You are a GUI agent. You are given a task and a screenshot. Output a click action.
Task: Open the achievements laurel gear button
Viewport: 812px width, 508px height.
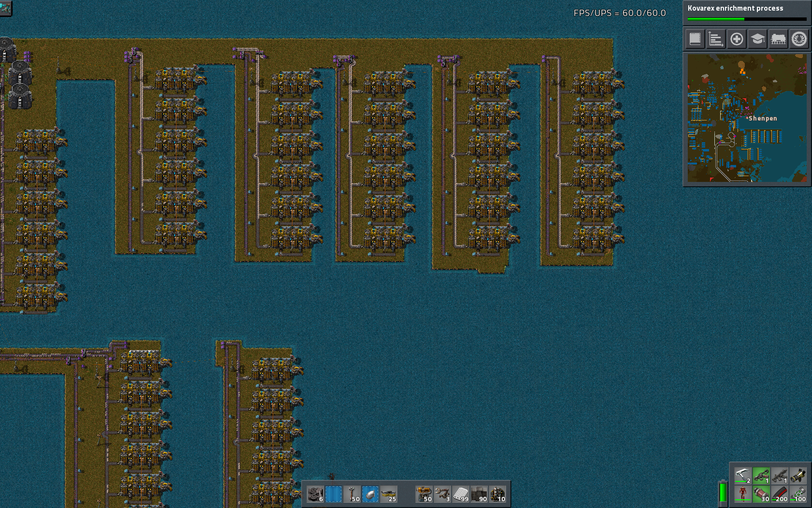[799, 39]
